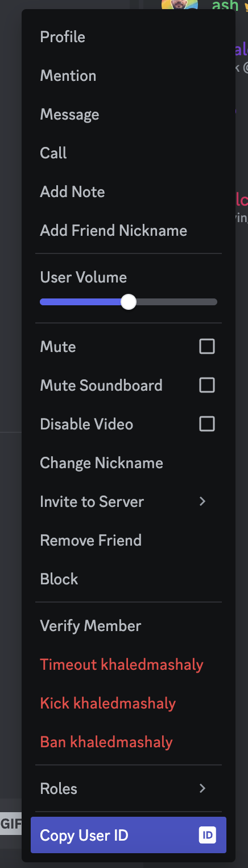Start a Call with this user

point(129,153)
